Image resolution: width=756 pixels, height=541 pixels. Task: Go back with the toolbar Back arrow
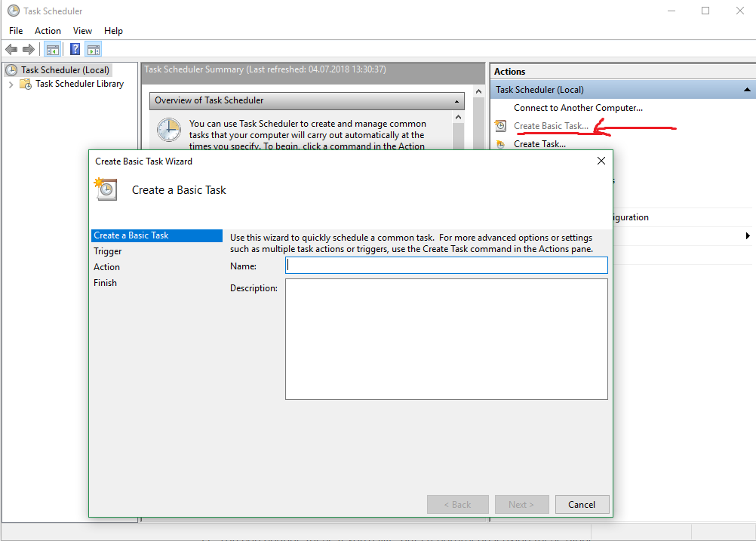click(x=11, y=49)
